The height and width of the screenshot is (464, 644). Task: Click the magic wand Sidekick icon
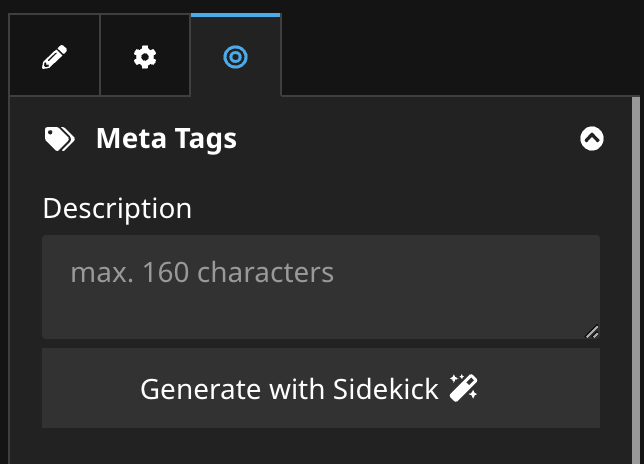click(463, 388)
